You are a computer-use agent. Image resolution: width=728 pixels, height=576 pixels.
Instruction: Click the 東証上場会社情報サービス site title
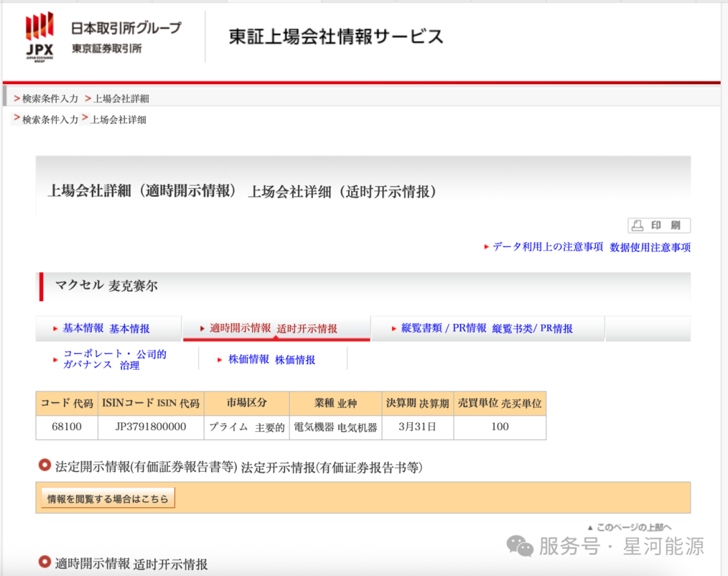336,36
